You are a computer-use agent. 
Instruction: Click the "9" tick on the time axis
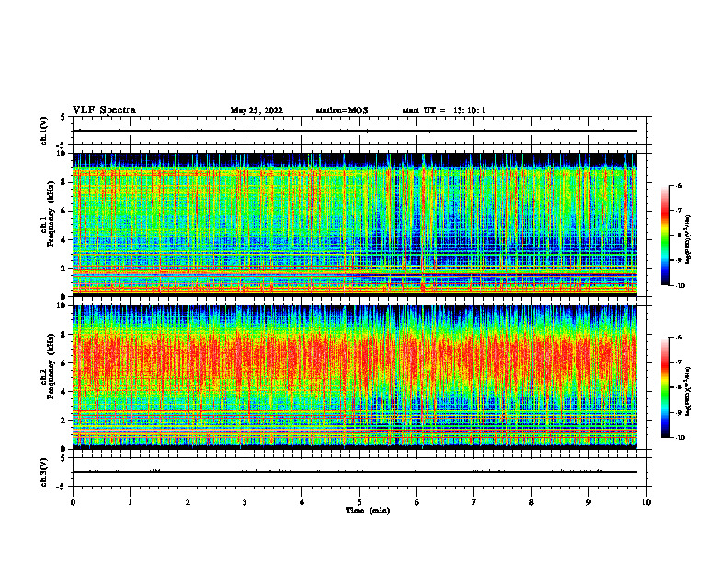(588, 502)
